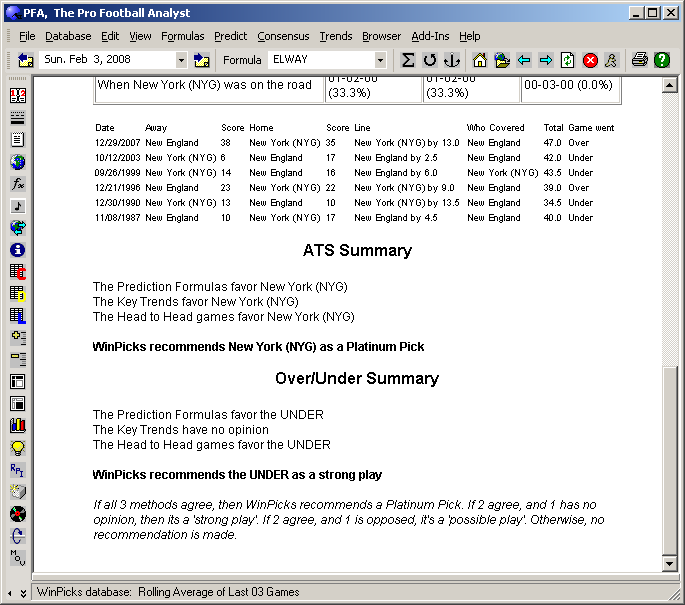
Task: Click the ATS Summary heading
Action: 357,250
